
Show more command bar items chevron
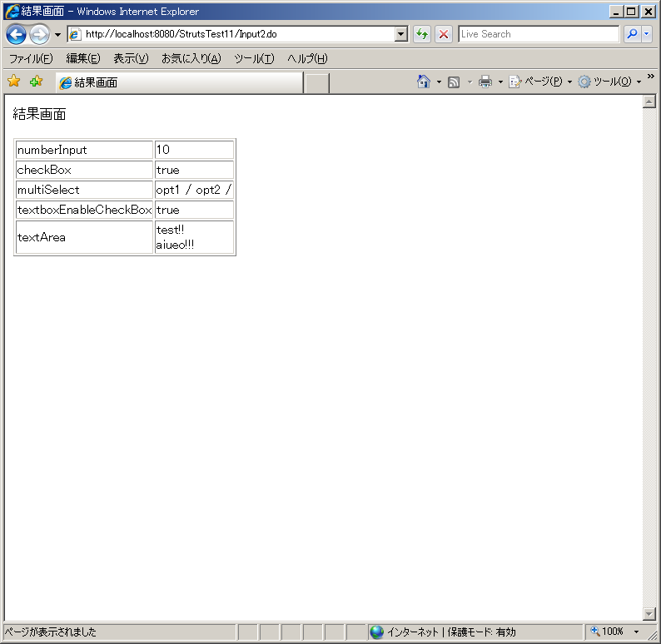(x=651, y=77)
